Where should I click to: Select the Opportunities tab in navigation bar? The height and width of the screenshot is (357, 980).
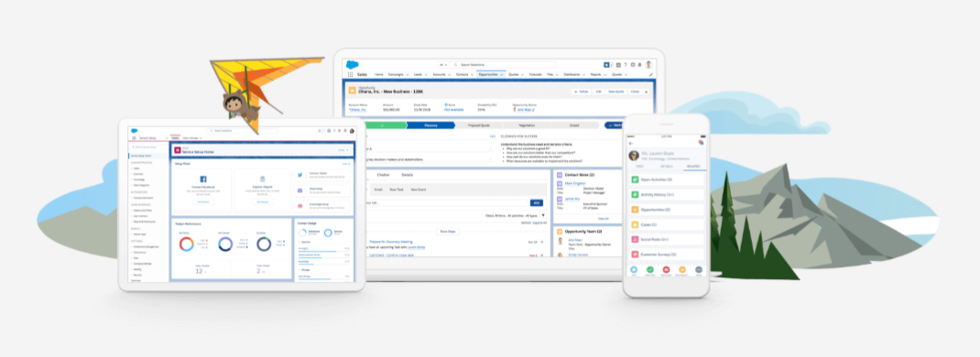click(x=488, y=74)
